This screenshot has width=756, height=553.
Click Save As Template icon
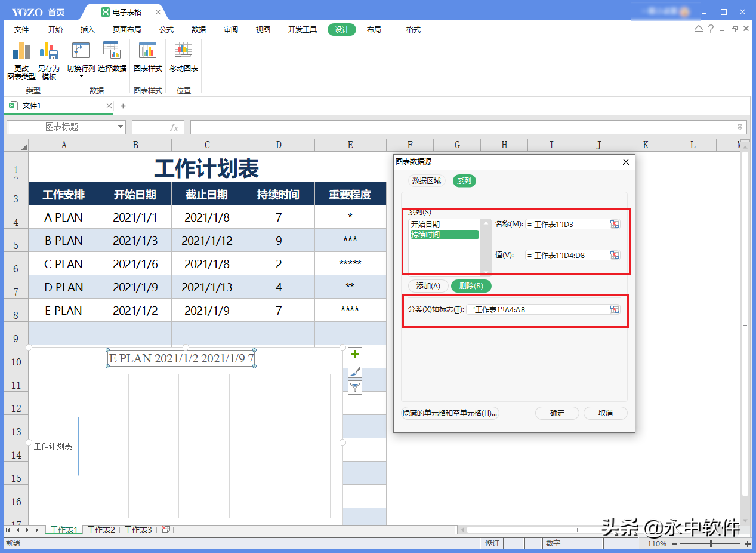[48, 52]
